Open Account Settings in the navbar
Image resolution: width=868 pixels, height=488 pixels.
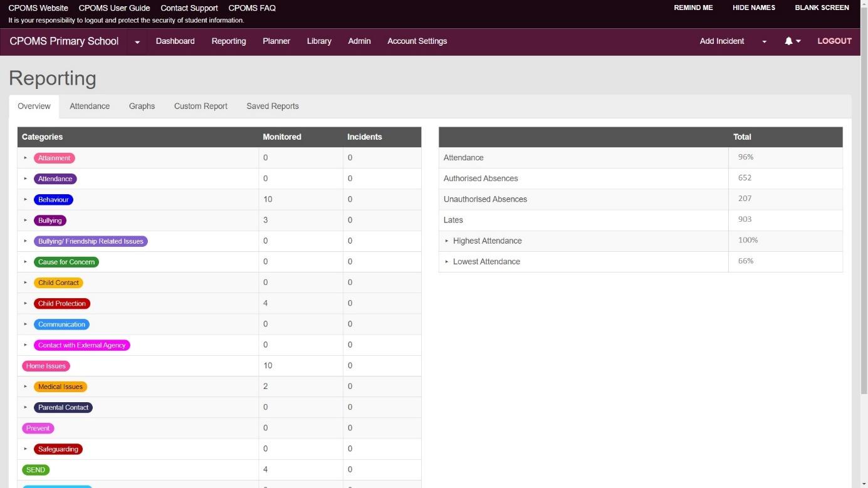point(417,41)
